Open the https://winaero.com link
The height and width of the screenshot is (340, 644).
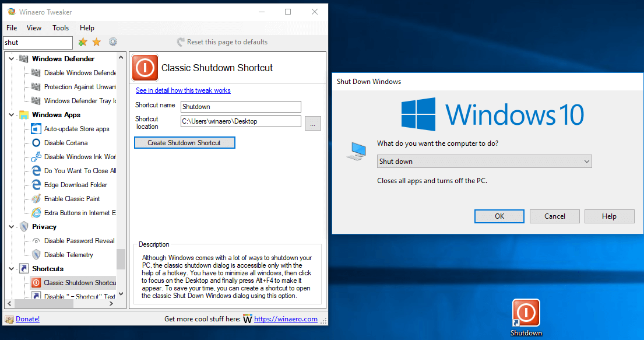pos(286,319)
